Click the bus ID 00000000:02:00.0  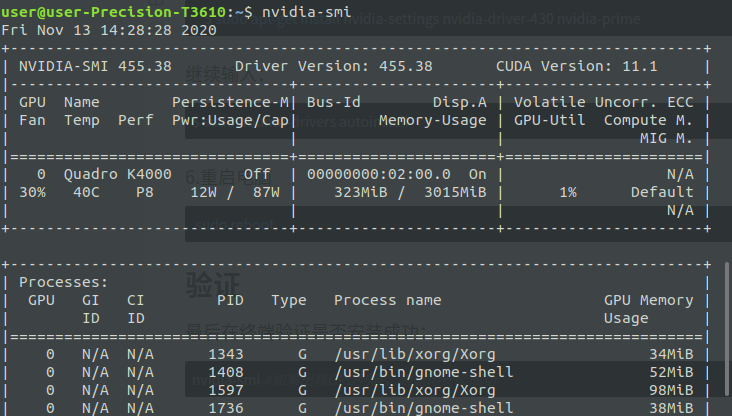(379, 174)
